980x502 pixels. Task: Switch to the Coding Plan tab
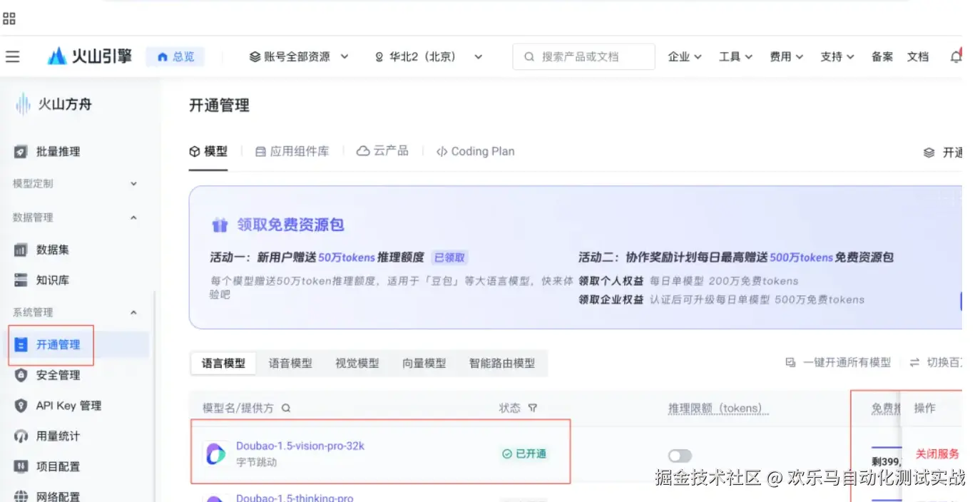click(475, 151)
